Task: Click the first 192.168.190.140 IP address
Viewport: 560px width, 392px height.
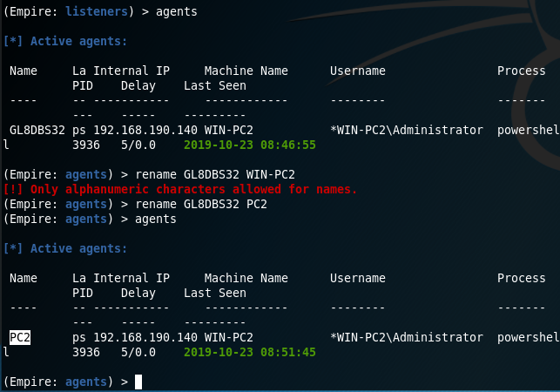Action: click(x=145, y=130)
